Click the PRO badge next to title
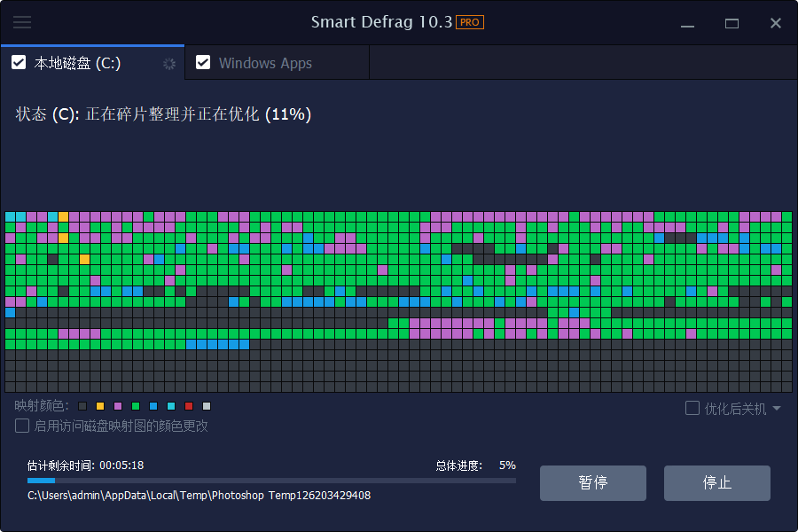798x532 pixels. pos(469,22)
